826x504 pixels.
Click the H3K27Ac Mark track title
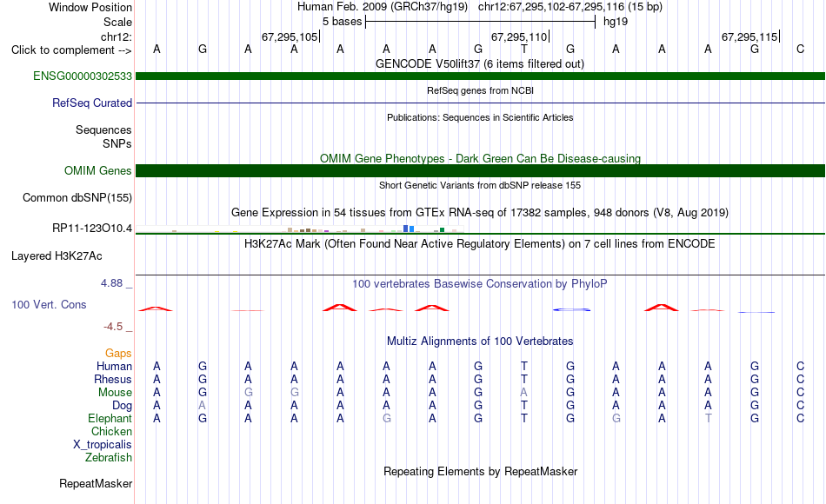tap(480, 244)
